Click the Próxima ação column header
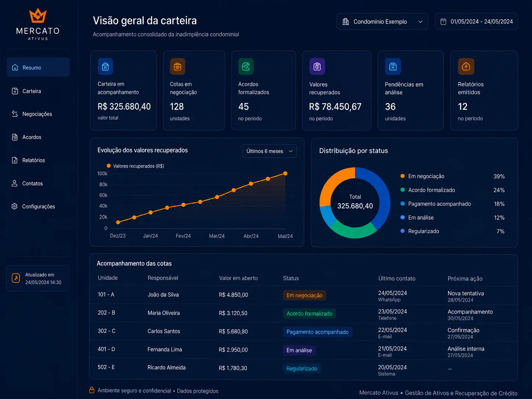 [x=465, y=278]
